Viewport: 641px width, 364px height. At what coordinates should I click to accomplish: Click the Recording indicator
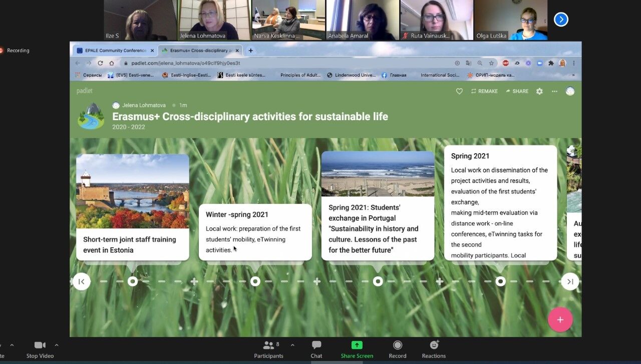(x=15, y=51)
